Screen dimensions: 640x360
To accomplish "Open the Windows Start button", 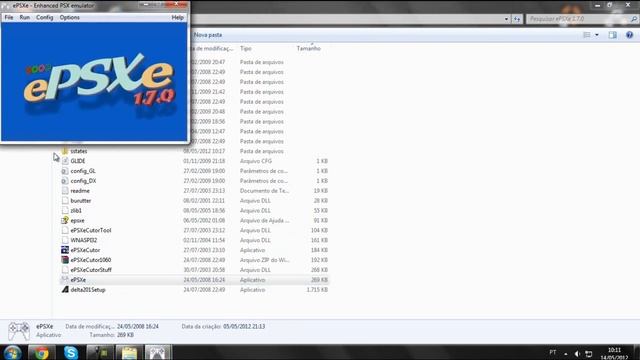I will point(12,352).
